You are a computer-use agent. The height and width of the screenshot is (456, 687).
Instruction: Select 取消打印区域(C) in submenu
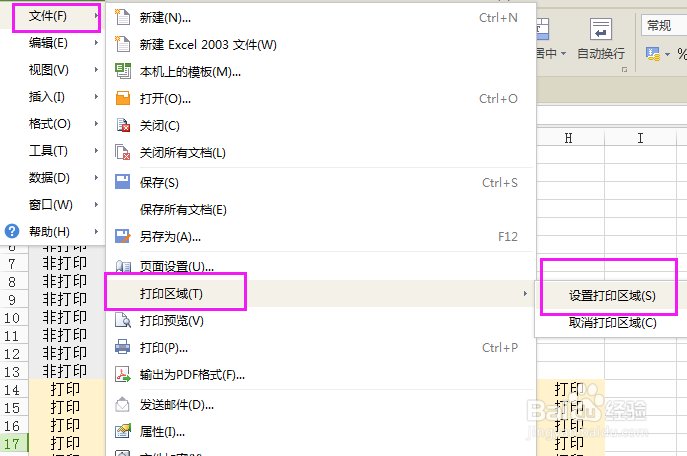pos(612,323)
